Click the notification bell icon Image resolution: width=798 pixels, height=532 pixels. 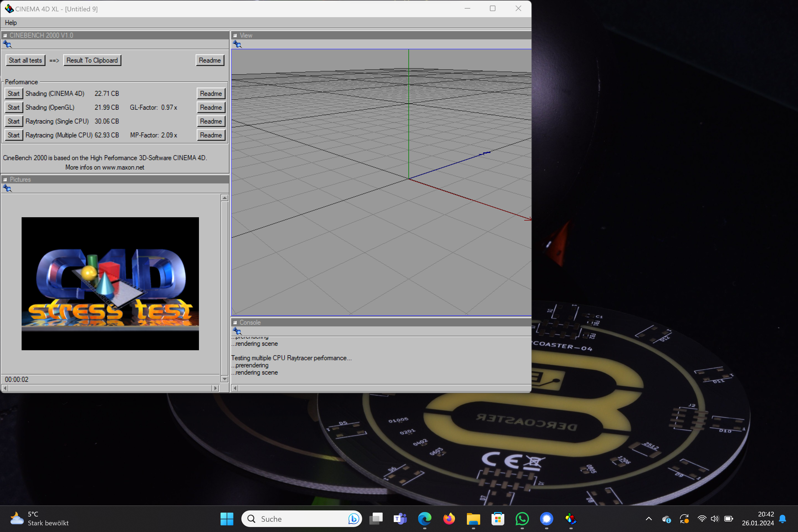[782, 519]
